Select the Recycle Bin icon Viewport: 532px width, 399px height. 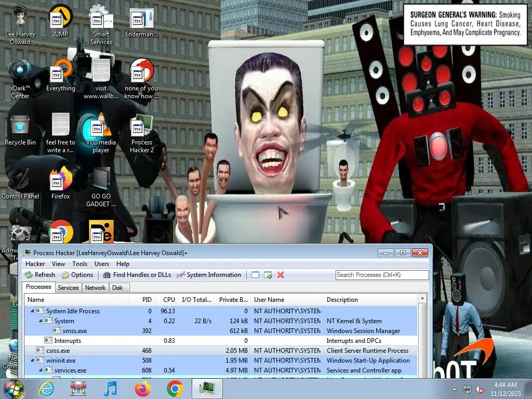(20, 129)
